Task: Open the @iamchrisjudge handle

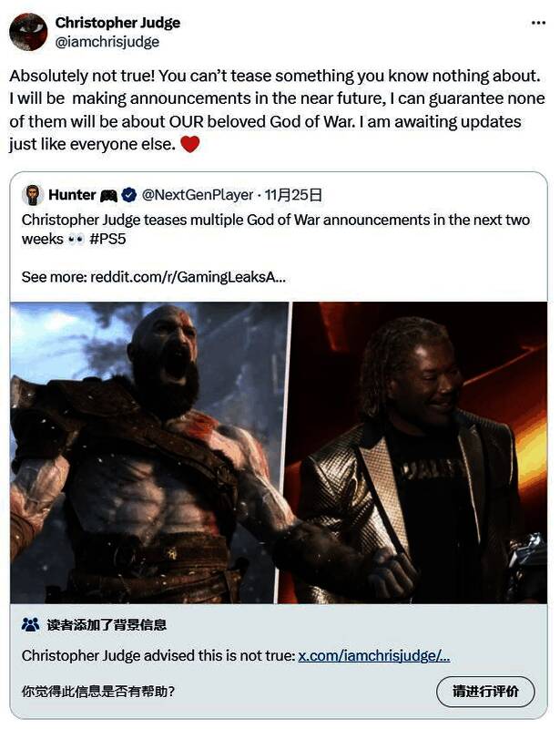Action: coord(107,42)
